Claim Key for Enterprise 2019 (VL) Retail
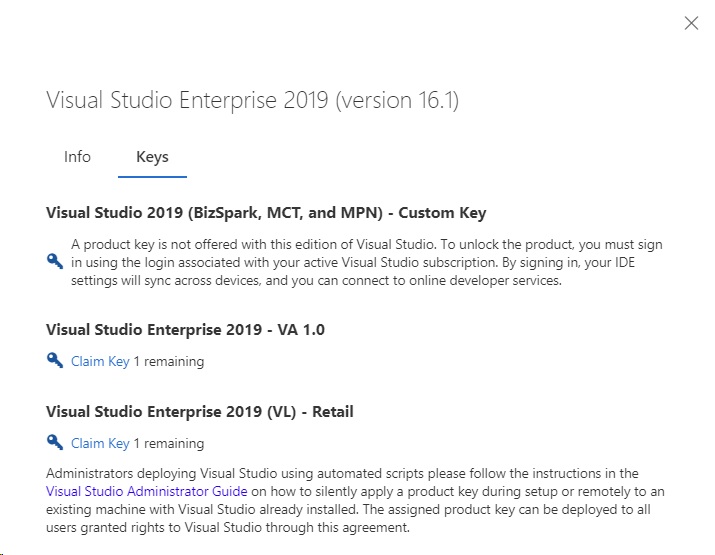The image size is (715, 555). coord(100,443)
